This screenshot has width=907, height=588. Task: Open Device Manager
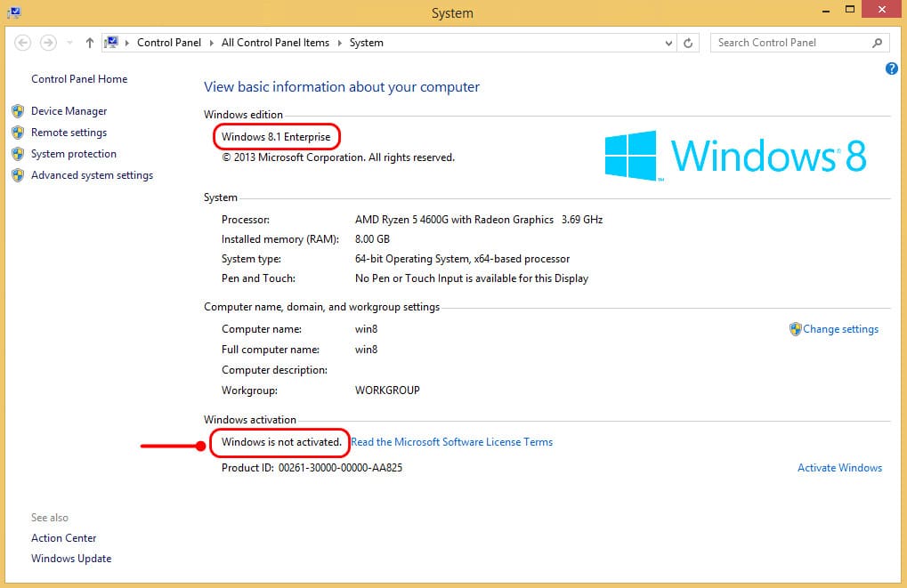pos(69,111)
